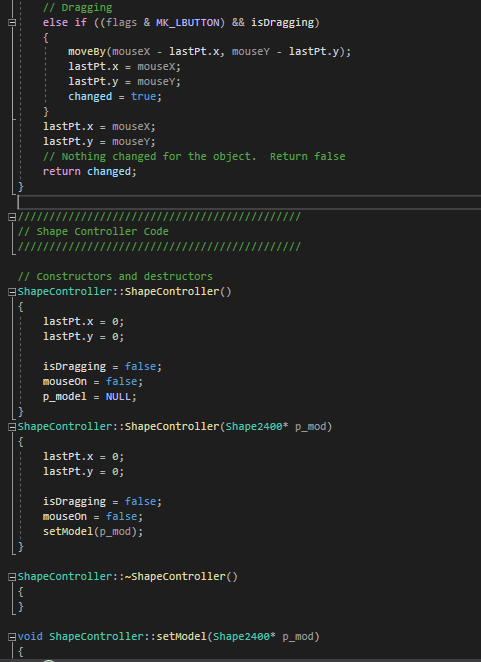Click "lastPt.y = mouseY;" directly above changed = true

125,81
